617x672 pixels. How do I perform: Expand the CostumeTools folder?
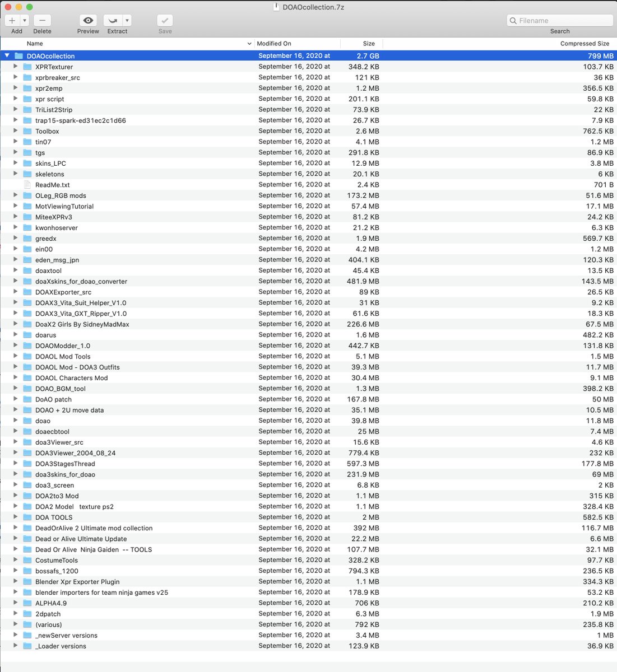(16, 560)
